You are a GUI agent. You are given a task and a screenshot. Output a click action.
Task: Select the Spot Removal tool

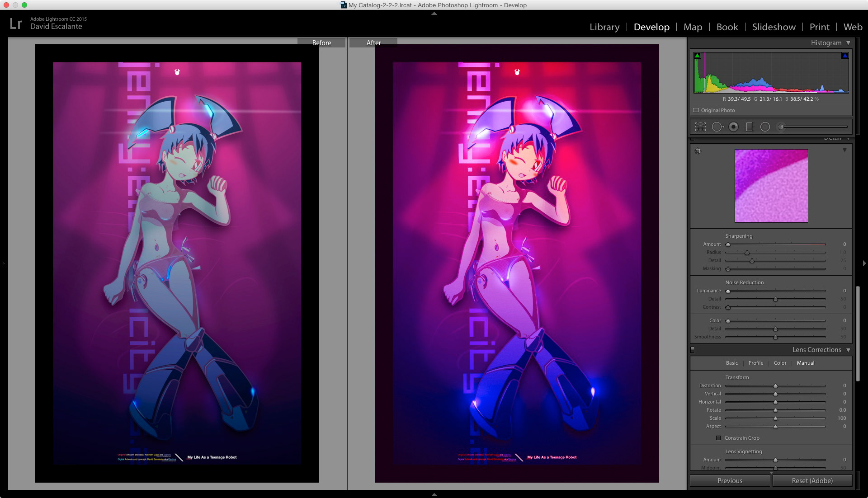[717, 127]
